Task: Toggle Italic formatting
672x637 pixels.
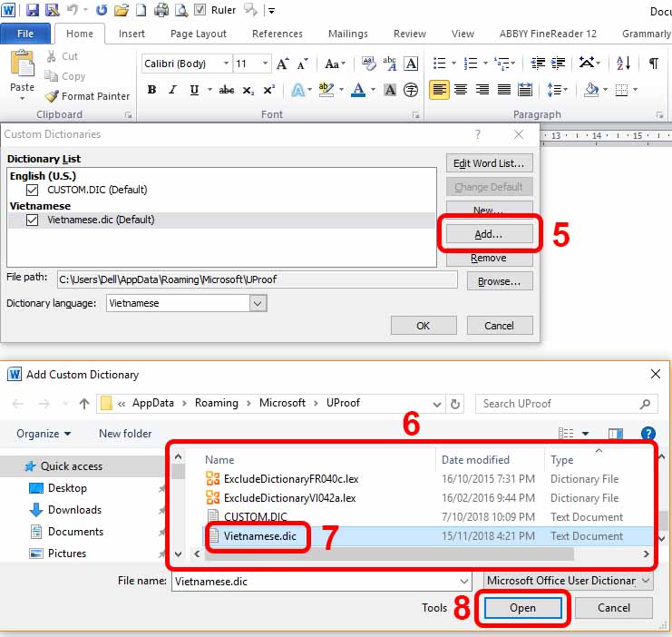Action: pos(172,90)
